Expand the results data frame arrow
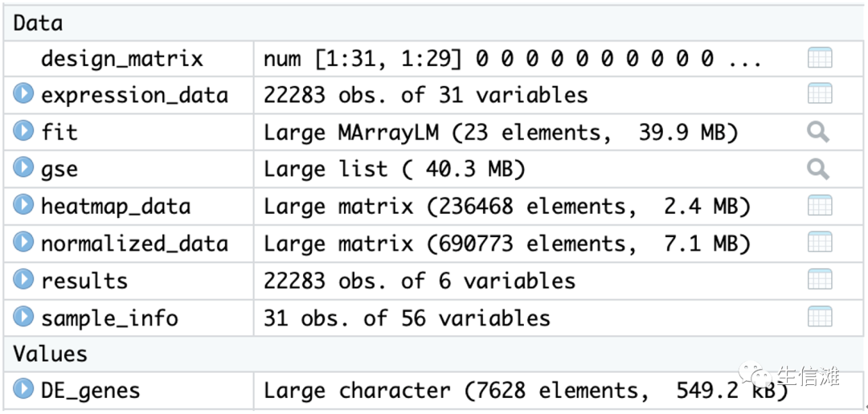Viewport: 868px width, 414px height. click(23, 281)
